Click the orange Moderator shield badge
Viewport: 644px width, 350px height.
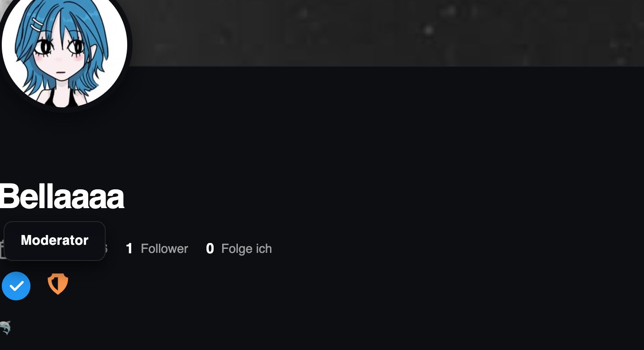(58, 284)
